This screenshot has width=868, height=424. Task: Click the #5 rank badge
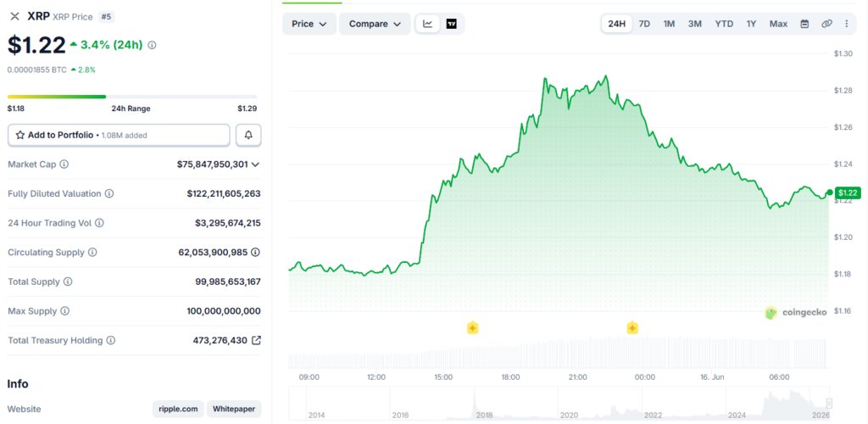(x=106, y=17)
